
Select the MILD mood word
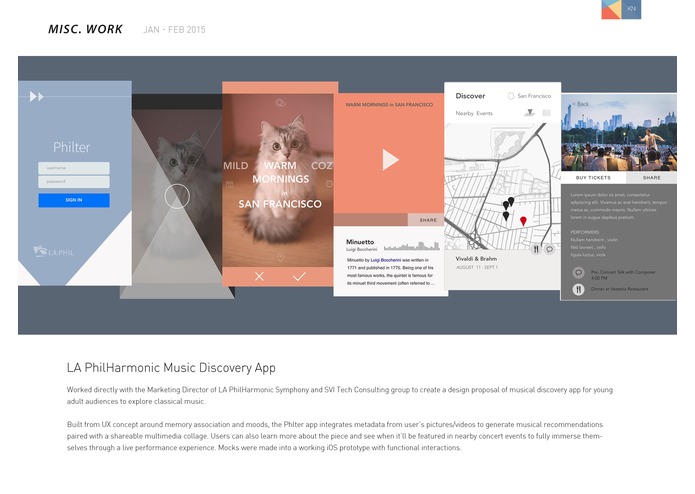(235, 166)
